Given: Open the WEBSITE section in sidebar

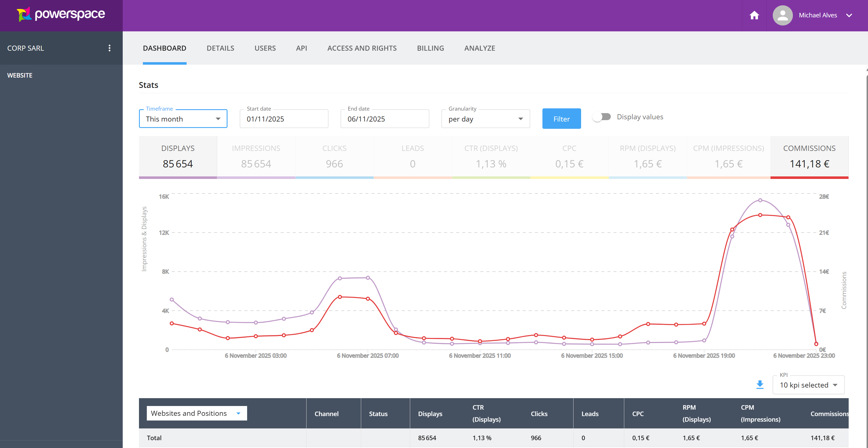Looking at the screenshot, I should click(x=20, y=75).
